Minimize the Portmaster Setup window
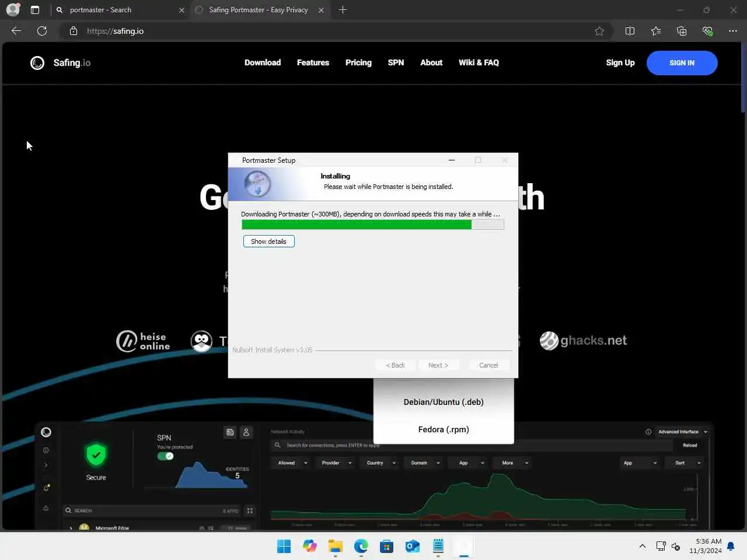The height and width of the screenshot is (560, 747). [451, 160]
